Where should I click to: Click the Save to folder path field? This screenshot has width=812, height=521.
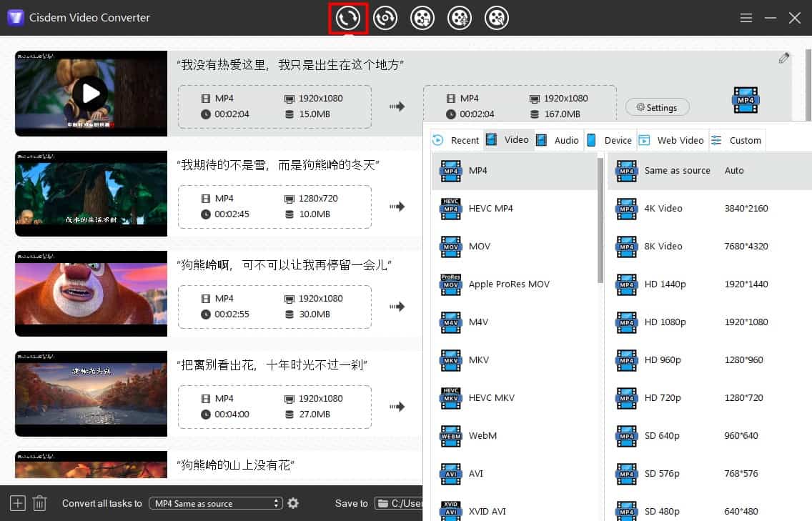(399, 503)
